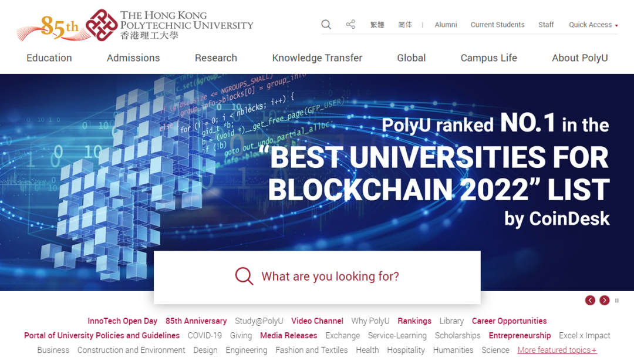The image size is (634, 364).
Task: Click the 'What are you looking for?' search field
Action: coord(317,277)
